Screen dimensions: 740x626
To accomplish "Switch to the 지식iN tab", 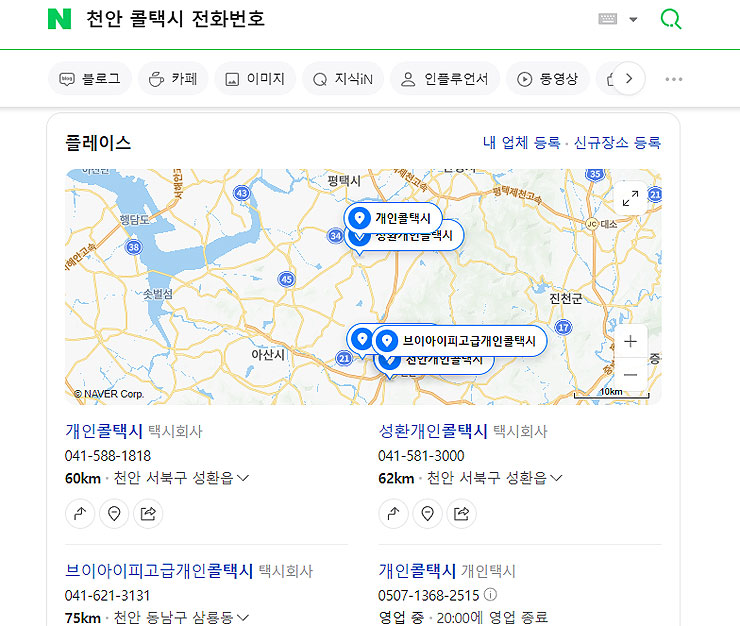I will [x=343, y=78].
